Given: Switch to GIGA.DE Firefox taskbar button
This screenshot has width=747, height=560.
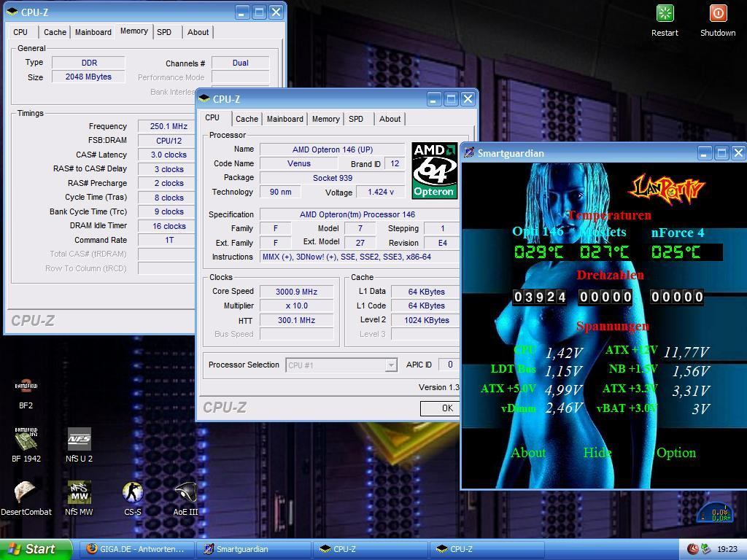Looking at the screenshot, I should tap(136, 549).
